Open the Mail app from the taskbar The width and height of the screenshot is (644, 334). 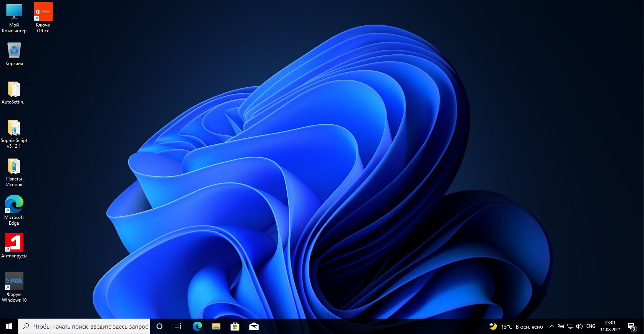pos(254,326)
